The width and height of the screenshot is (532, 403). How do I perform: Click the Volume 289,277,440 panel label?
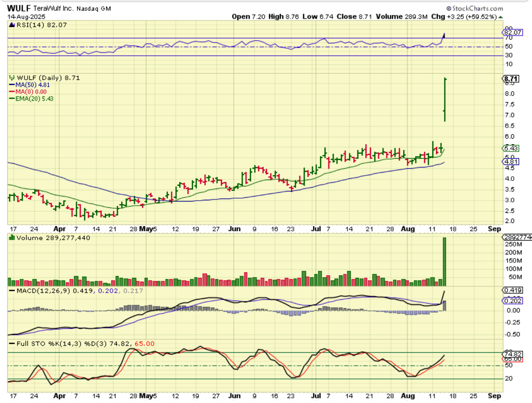click(53, 238)
